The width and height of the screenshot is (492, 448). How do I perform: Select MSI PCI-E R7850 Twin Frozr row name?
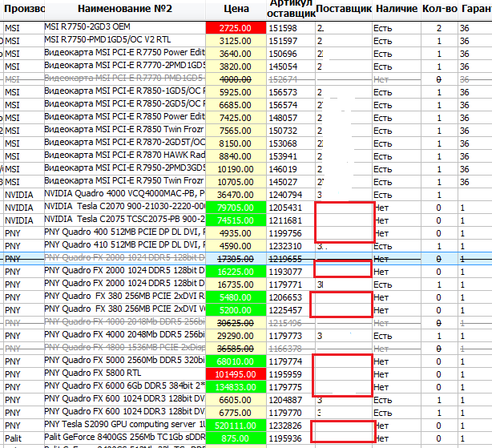click(x=124, y=130)
